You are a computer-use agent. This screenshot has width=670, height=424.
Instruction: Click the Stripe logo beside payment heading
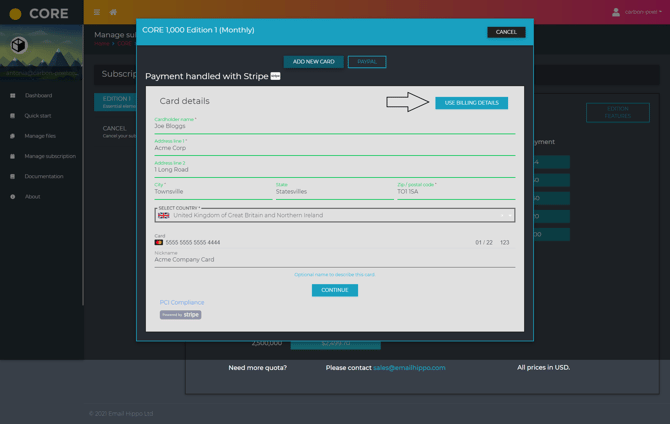(276, 76)
